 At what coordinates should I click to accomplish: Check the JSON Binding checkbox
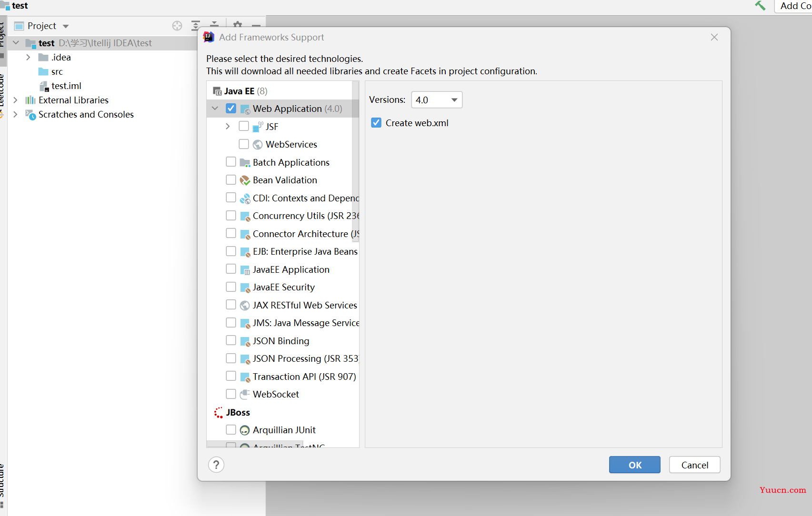pos(231,340)
